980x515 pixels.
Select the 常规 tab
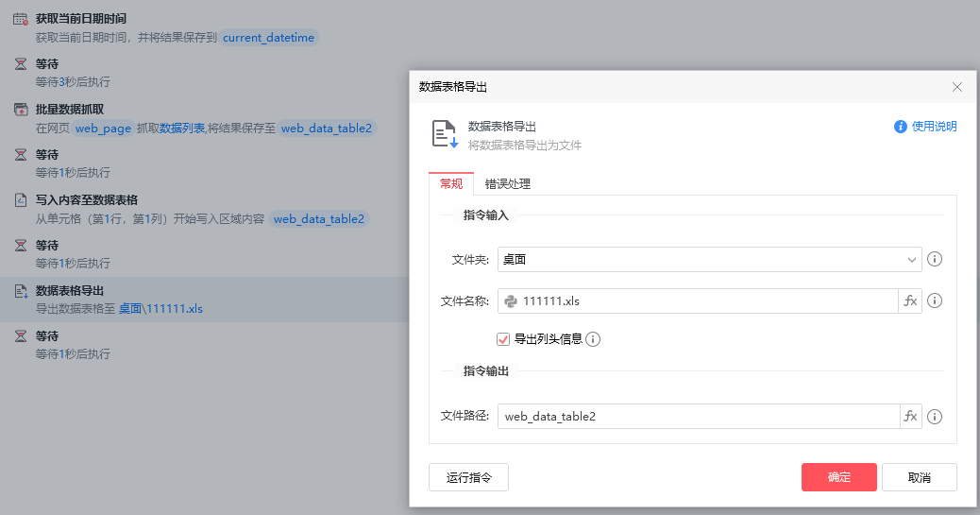click(451, 184)
